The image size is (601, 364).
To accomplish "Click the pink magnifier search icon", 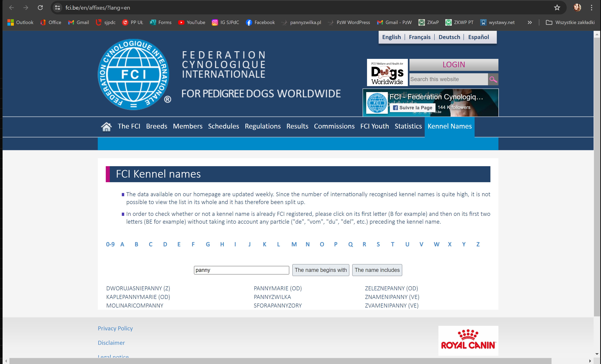I will [493, 79].
